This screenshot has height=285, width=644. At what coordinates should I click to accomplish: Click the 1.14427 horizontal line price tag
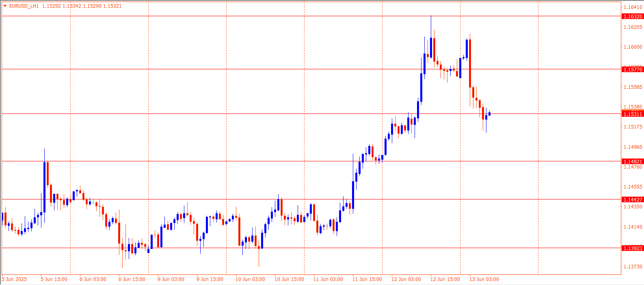click(633, 200)
